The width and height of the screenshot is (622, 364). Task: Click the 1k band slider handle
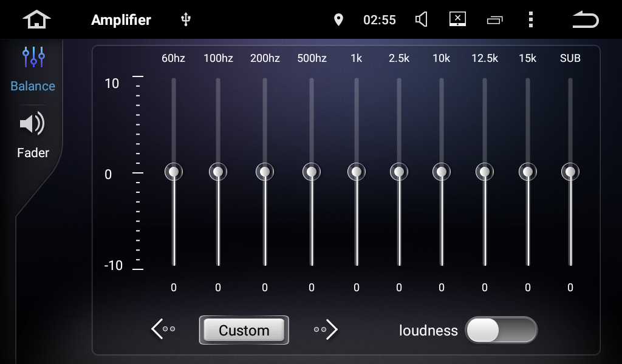coord(357,172)
